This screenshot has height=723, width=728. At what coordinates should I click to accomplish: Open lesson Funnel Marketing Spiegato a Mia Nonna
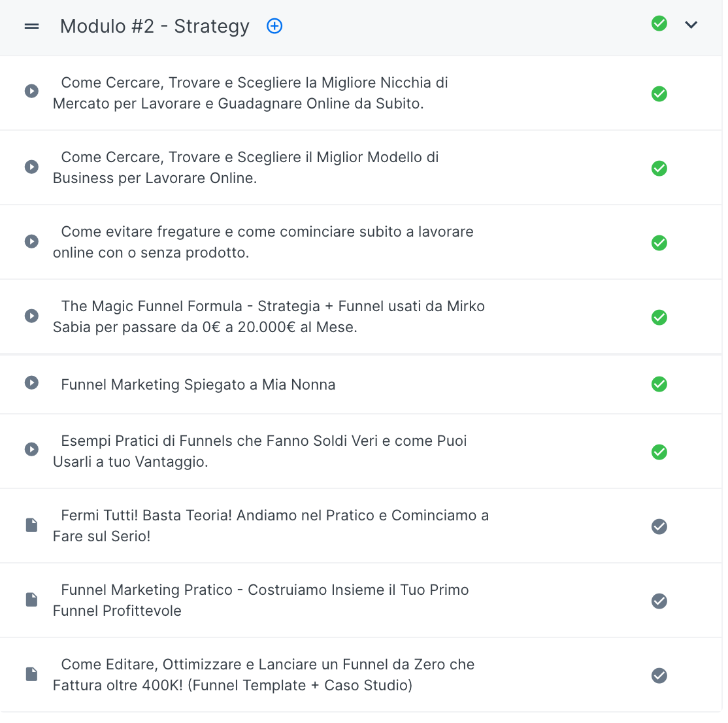pyautogui.click(x=198, y=384)
